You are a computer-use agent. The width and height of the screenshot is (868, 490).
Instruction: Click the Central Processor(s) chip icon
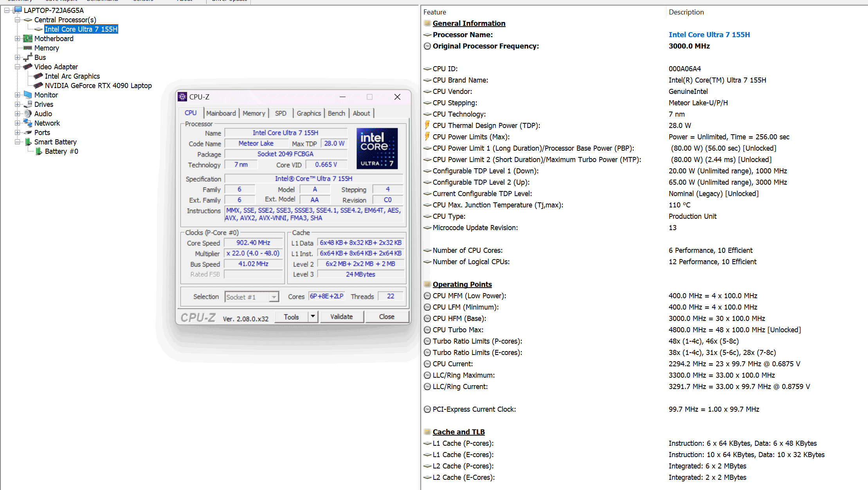[x=28, y=20]
